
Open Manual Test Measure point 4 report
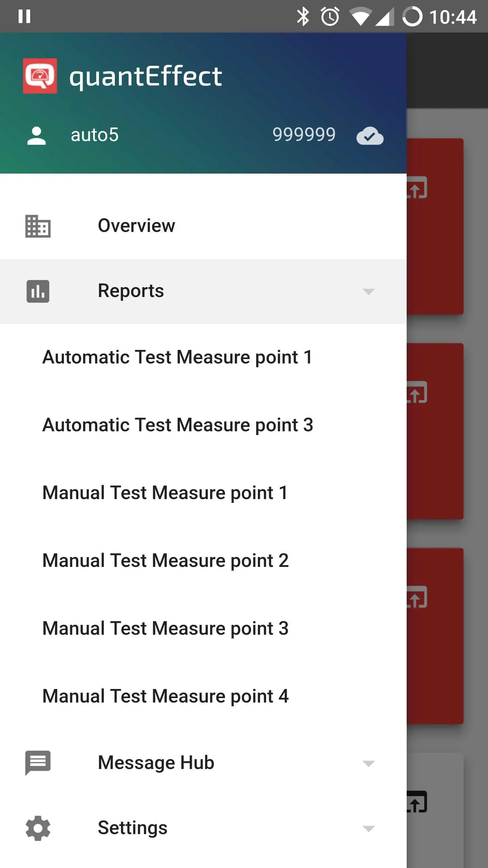pyautogui.click(x=203, y=696)
